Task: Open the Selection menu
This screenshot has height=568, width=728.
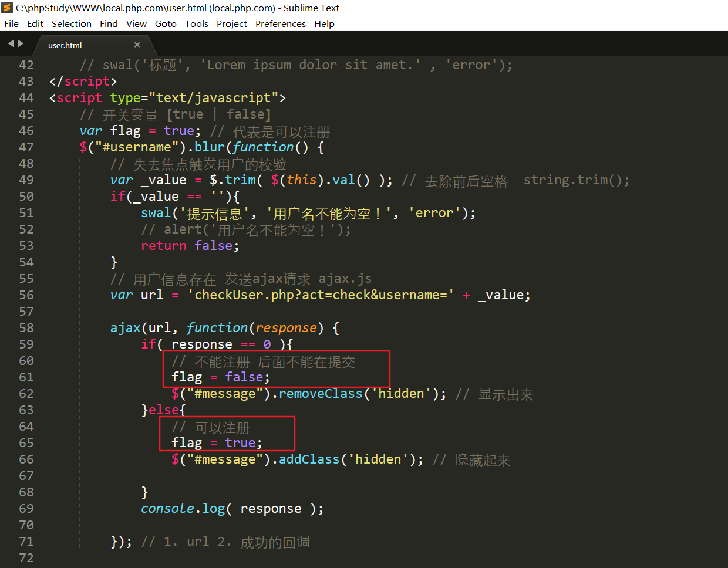Action: tap(71, 24)
